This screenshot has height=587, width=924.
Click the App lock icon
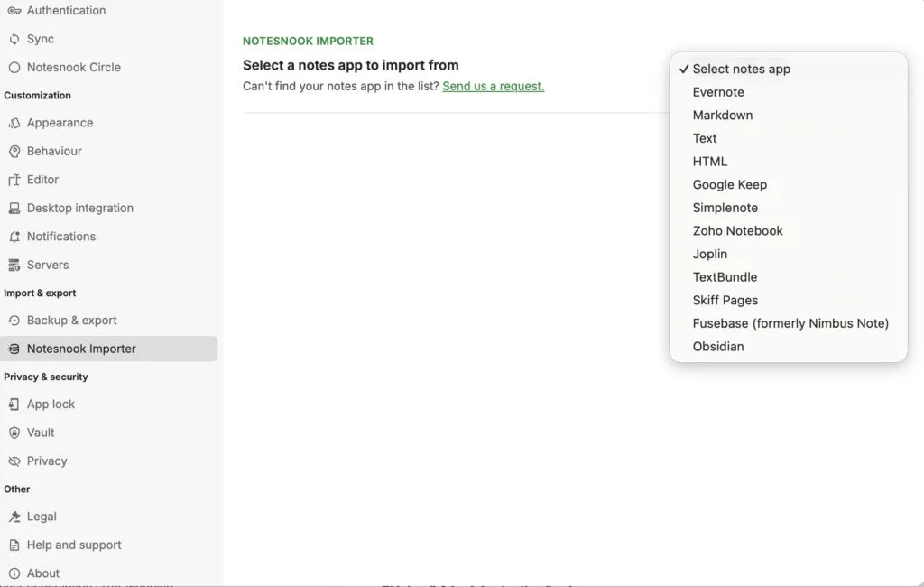click(14, 404)
